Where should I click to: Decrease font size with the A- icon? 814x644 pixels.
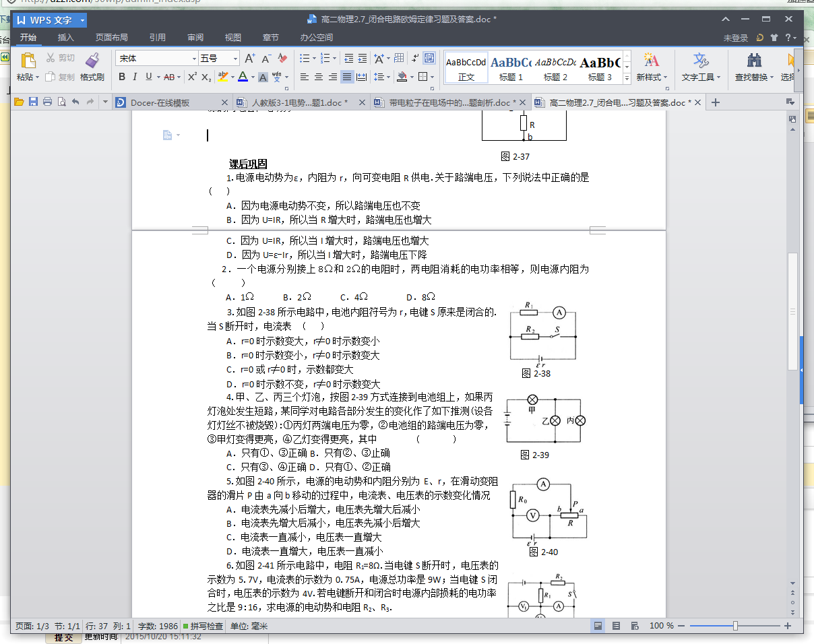click(267, 59)
